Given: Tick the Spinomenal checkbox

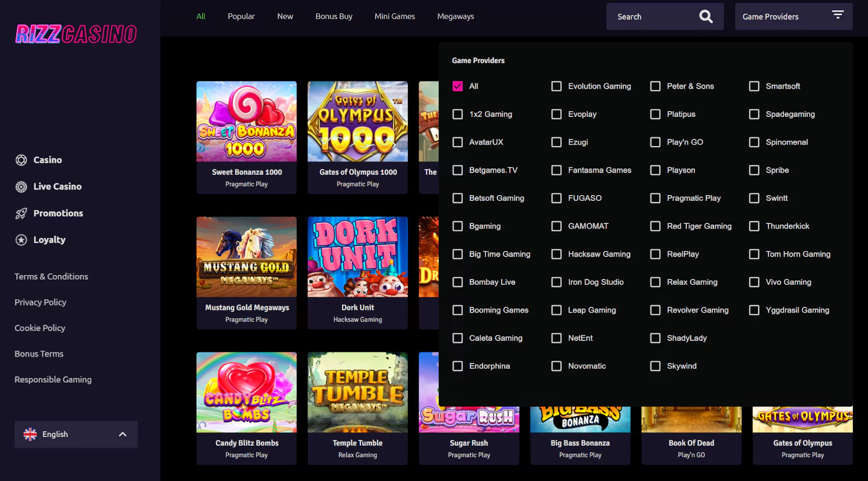Looking at the screenshot, I should (755, 142).
